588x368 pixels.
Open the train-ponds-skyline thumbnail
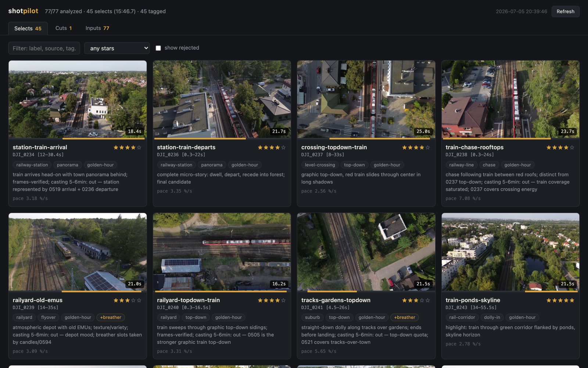[510, 252]
